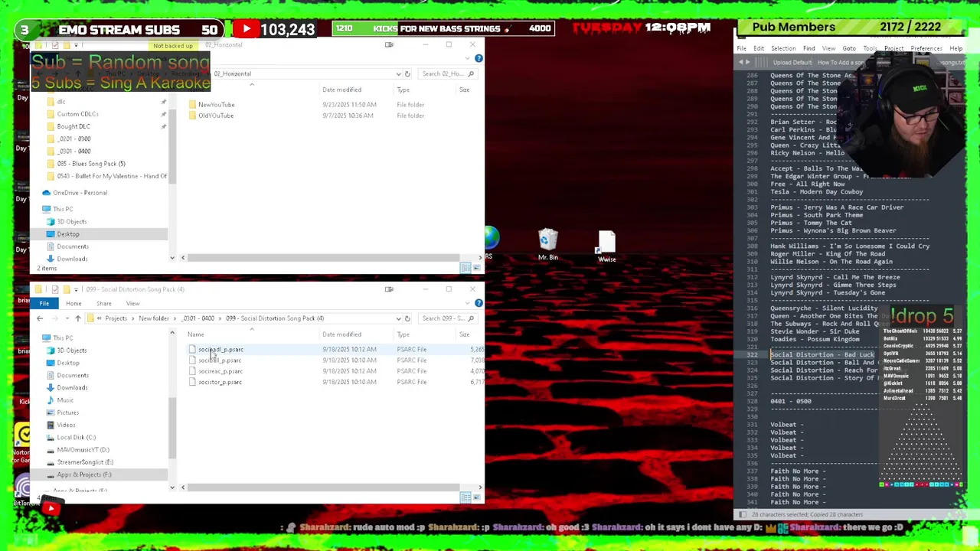Click search box in Social Distortion Explorer window
Image resolution: width=980 pixels, height=551 pixels.
[x=446, y=318]
